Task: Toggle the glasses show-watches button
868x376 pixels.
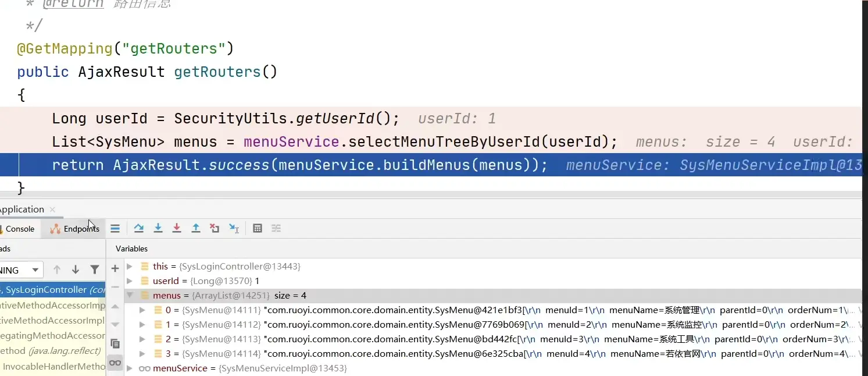Action: pos(115,363)
